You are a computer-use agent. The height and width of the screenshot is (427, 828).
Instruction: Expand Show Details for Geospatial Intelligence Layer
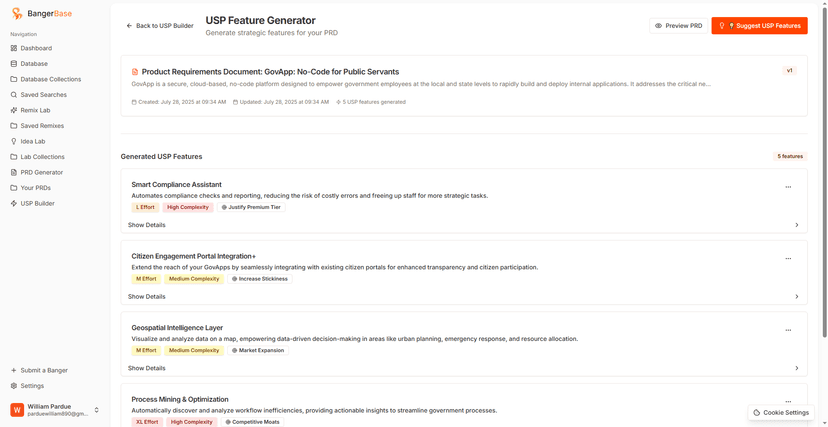coord(146,368)
